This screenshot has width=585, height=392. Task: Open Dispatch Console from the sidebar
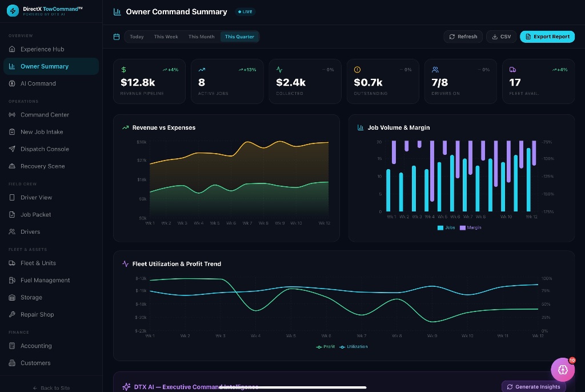[51, 149]
